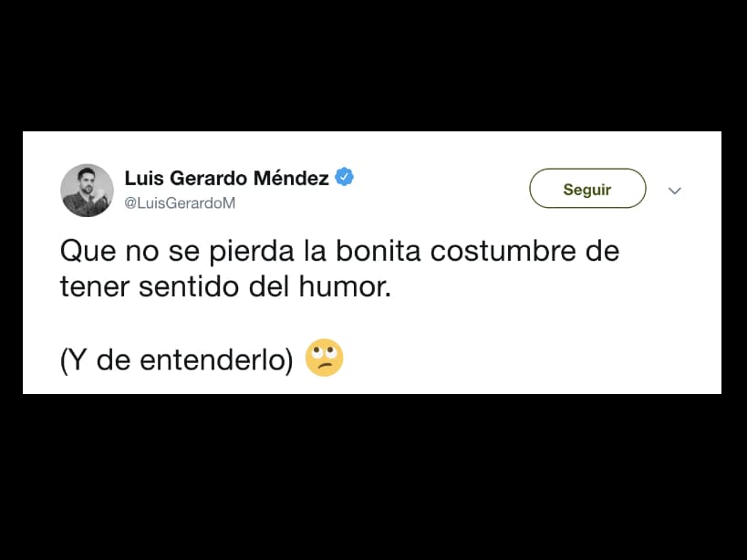This screenshot has height=560, width=747.
Task: Click the text '(Y de entenderlo)'
Action: pyautogui.click(x=177, y=359)
